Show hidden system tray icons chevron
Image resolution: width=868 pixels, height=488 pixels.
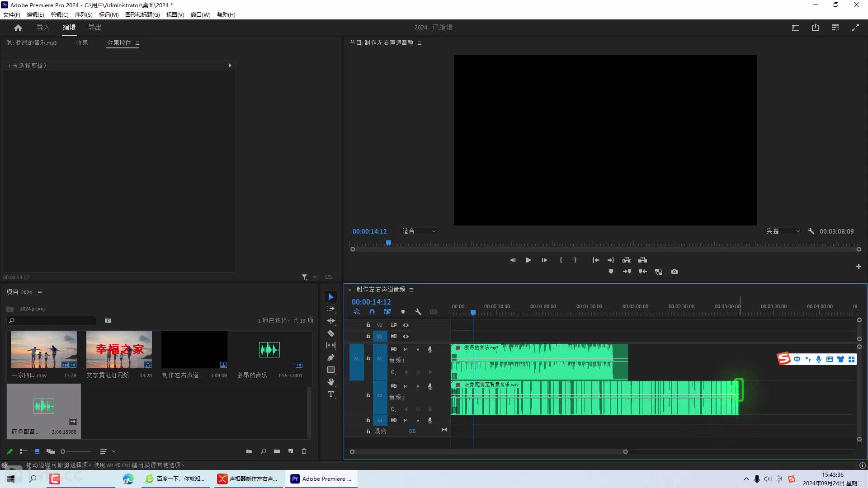(746, 479)
